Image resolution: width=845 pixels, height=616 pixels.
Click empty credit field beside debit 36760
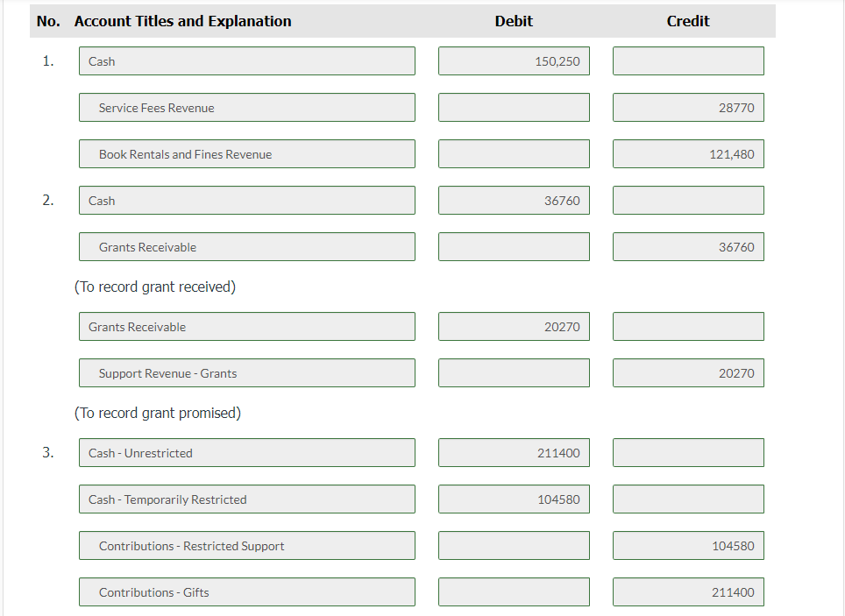[688, 200]
